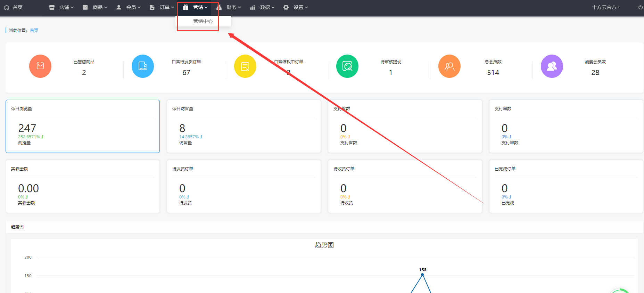This screenshot has height=293, width=644.
Task: Open the 订单 menu label
Action: point(165,7)
